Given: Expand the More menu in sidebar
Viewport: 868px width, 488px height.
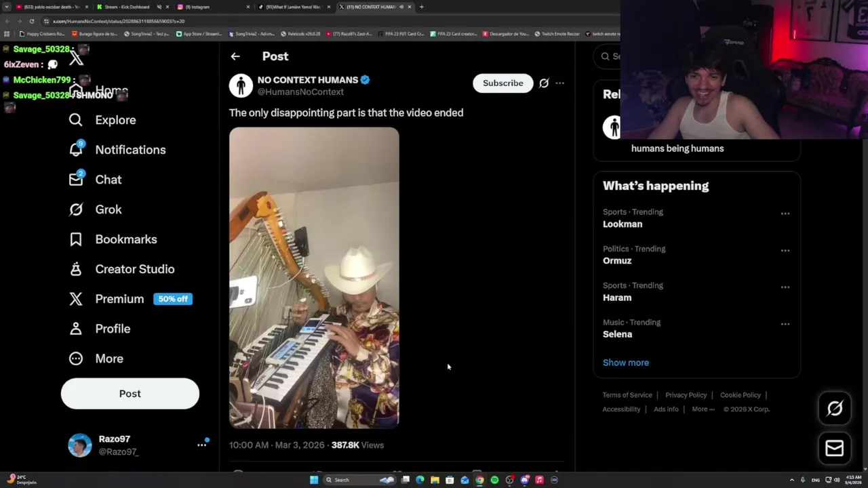Looking at the screenshot, I should pyautogui.click(x=96, y=359).
